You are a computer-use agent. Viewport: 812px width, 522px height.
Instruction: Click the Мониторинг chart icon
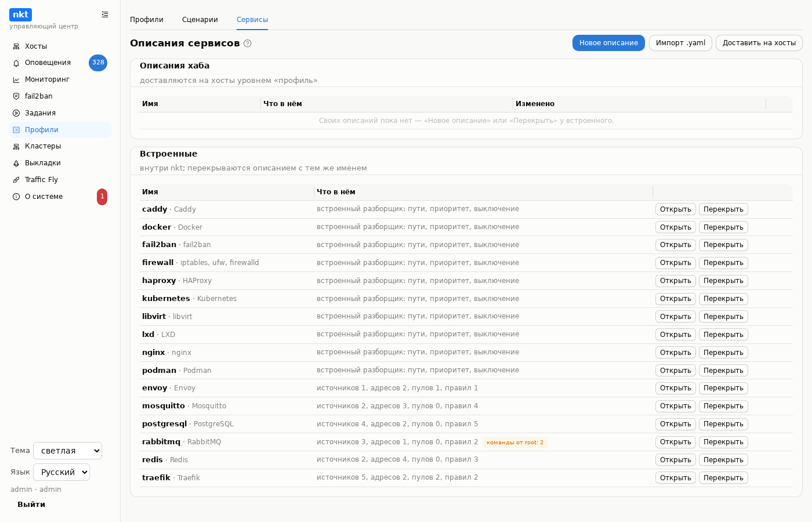point(16,79)
